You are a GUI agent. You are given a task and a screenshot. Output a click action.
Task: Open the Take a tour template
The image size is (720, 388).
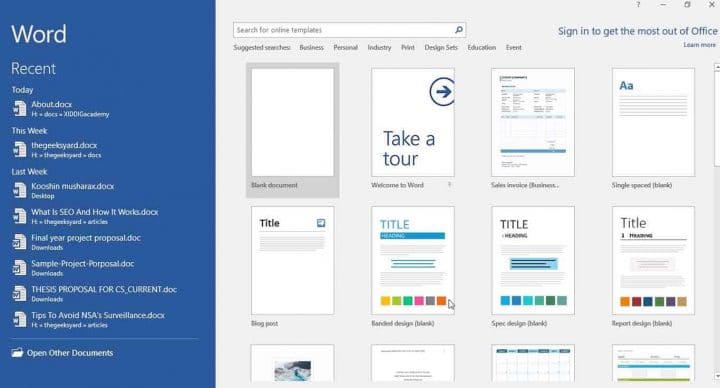point(413,123)
